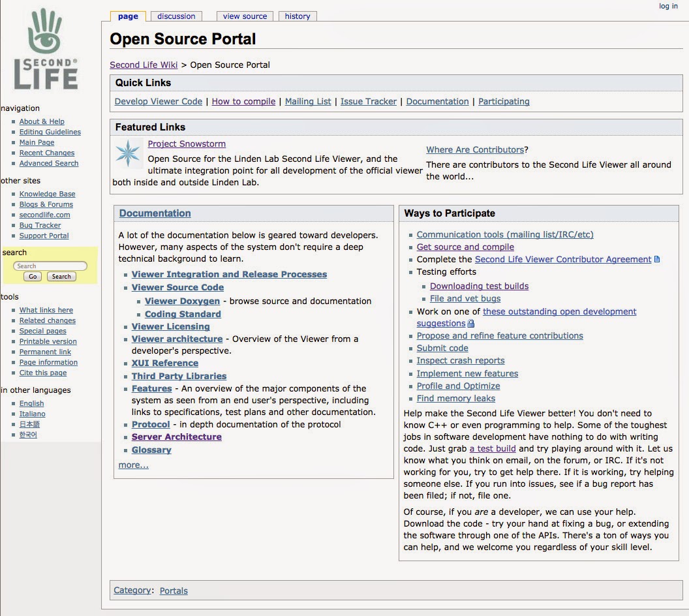
Task: Click the lock icon after 'suggestions'
Action: click(470, 324)
